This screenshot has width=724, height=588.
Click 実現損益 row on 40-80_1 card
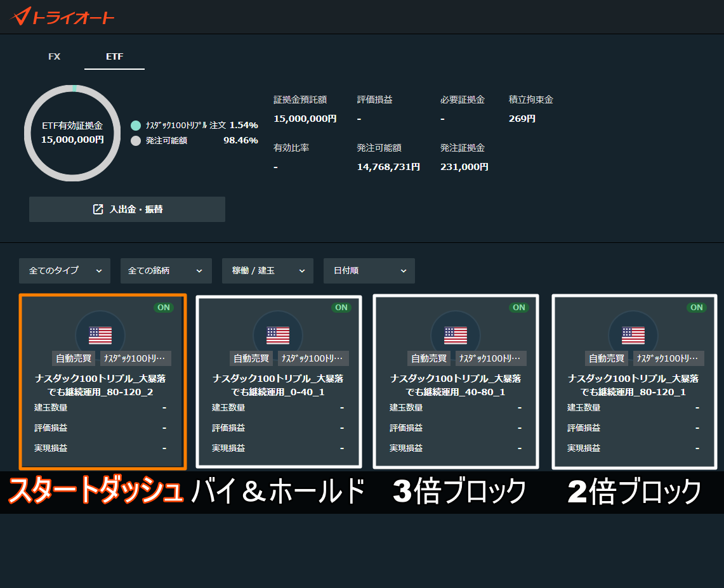click(x=455, y=448)
